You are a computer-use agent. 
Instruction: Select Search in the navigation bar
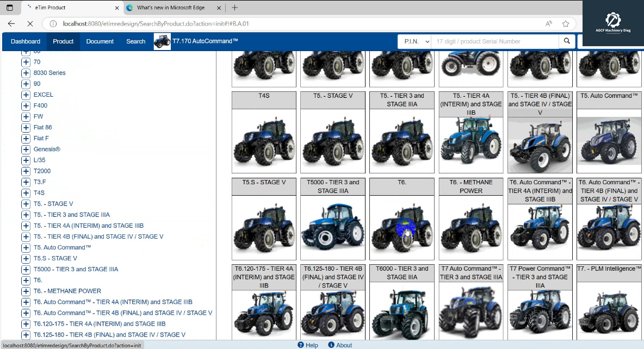pos(135,41)
